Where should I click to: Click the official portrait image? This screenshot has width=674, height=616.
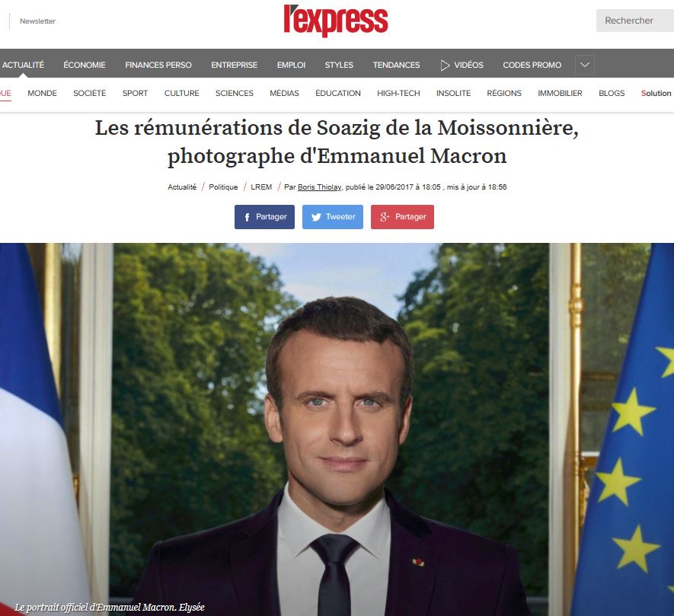337,429
